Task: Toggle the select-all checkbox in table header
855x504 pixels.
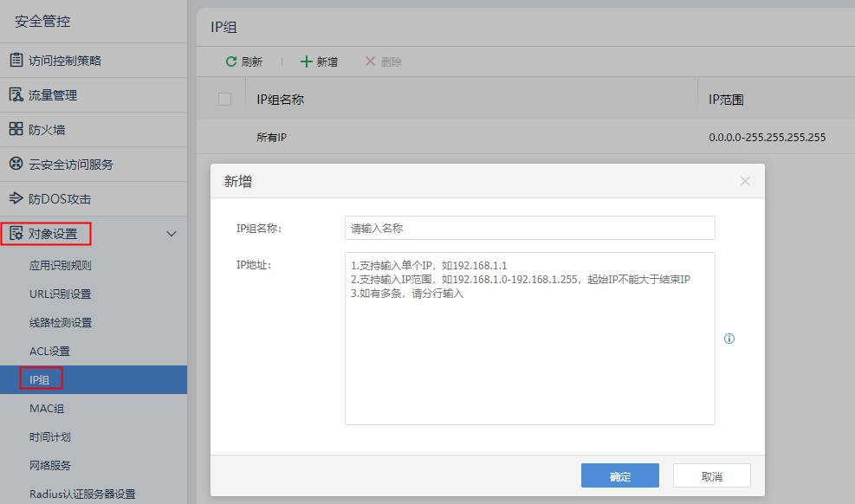Action: [x=224, y=100]
